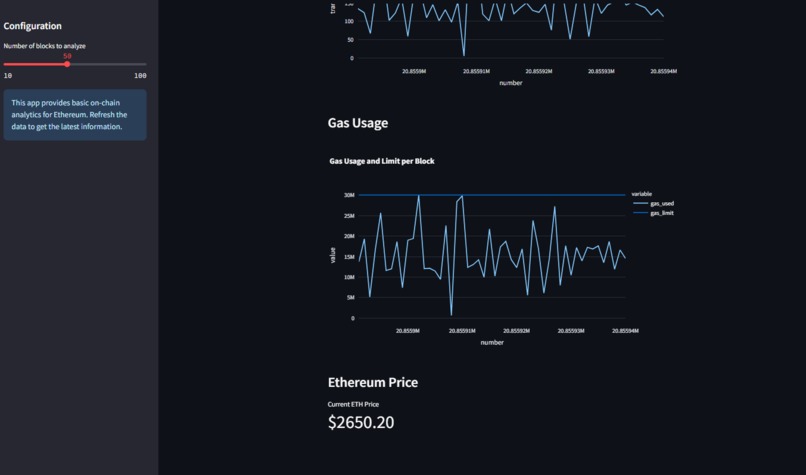
Task: Click the on-chain analytics info box
Action: (x=75, y=115)
